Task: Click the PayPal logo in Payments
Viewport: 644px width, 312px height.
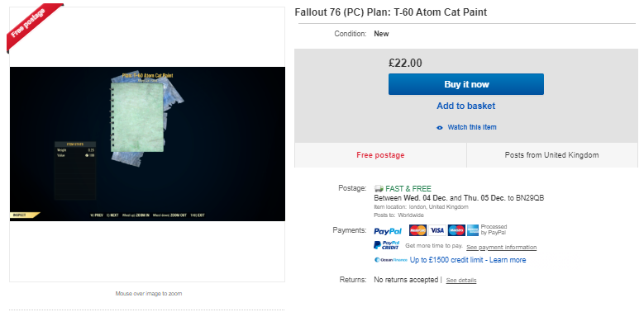Action: coord(388,231)
